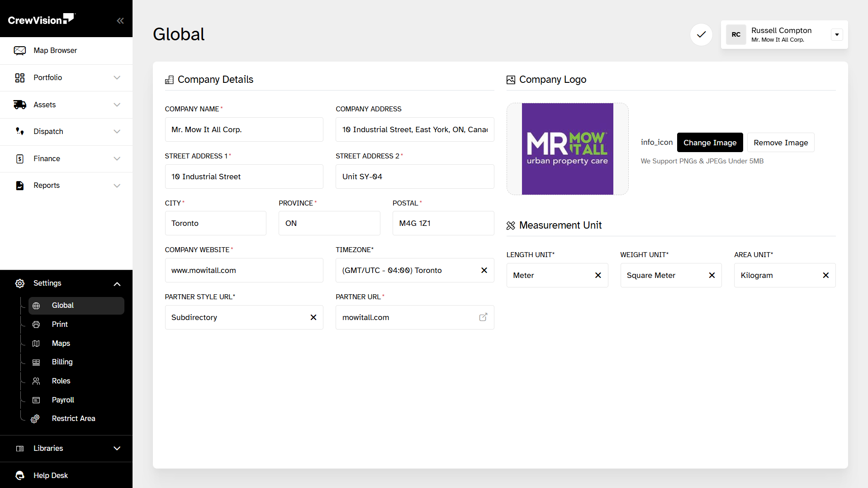This screenshot has height=488, width=868.
Task: Click the CrewVision logo
Action: (x=41, y=19)
